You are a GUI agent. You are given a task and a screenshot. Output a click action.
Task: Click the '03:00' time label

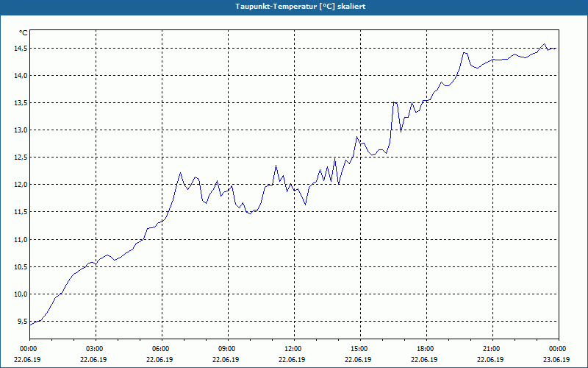click(x=96, y=349)
